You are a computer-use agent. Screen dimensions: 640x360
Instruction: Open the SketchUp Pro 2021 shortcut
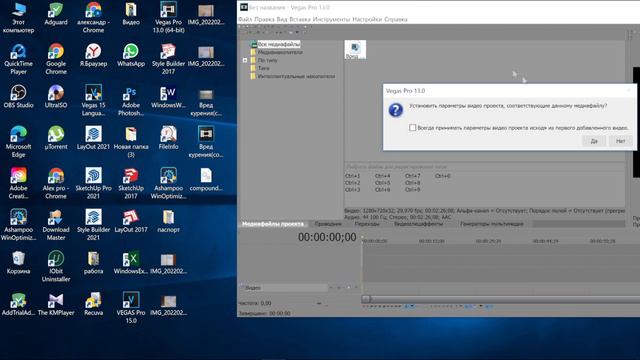tap(93, 183)
